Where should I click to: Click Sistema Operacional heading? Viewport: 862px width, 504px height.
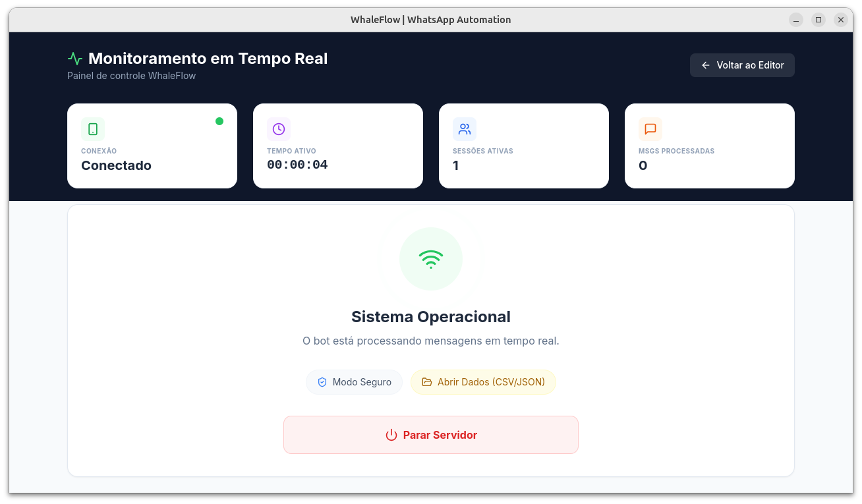431,316
